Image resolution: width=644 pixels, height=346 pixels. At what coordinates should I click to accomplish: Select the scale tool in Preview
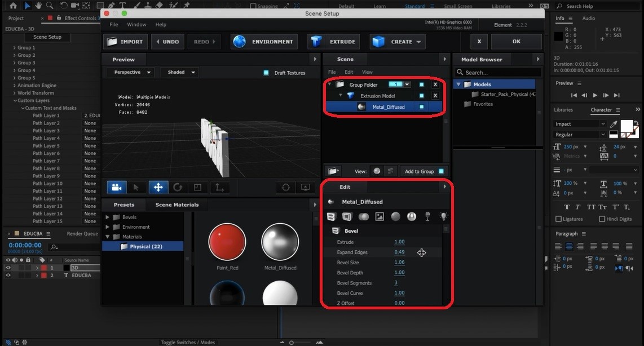tap(197, 187)
